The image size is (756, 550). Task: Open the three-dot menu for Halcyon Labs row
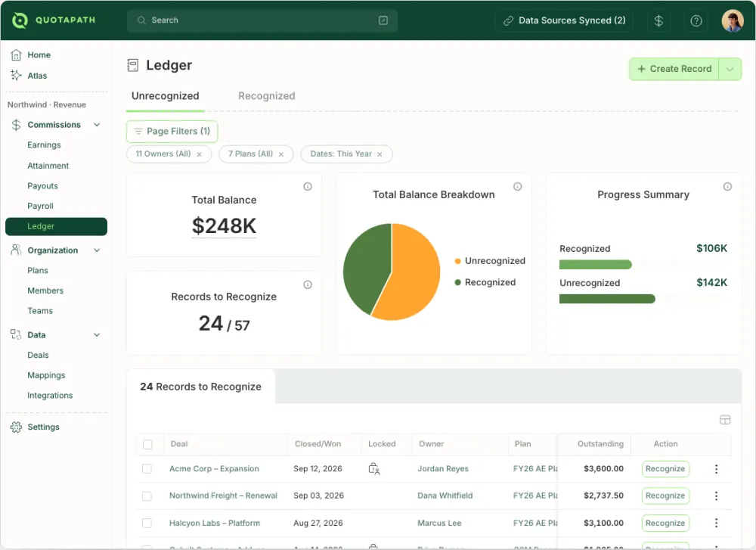tap(717, 523)
